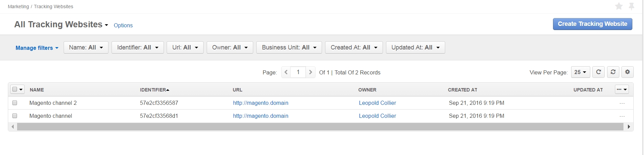Select the Magento channel 2 row checkbox
The image size is (644, 155).
(x=15, y=103)
